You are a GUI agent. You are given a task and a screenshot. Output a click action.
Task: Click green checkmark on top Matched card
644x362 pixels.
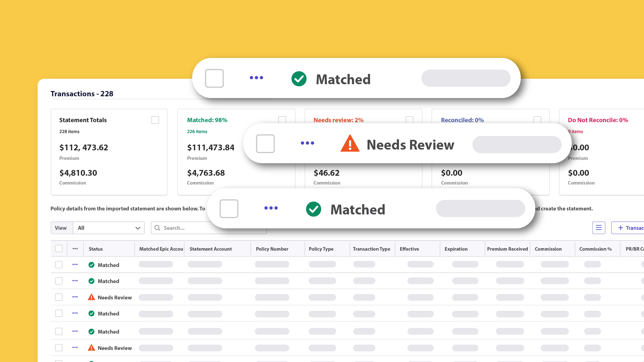pyautogui.click(x=299, y=79)
